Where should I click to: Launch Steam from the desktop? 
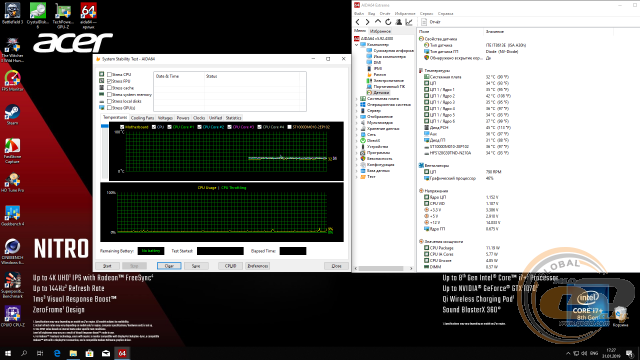[x=12, y=114]
